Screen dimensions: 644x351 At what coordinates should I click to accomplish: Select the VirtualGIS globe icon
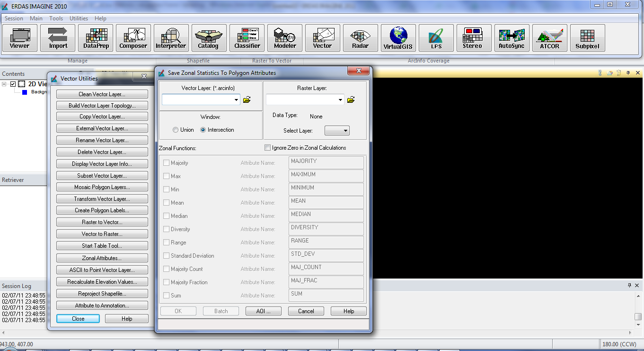click(398, 38)
